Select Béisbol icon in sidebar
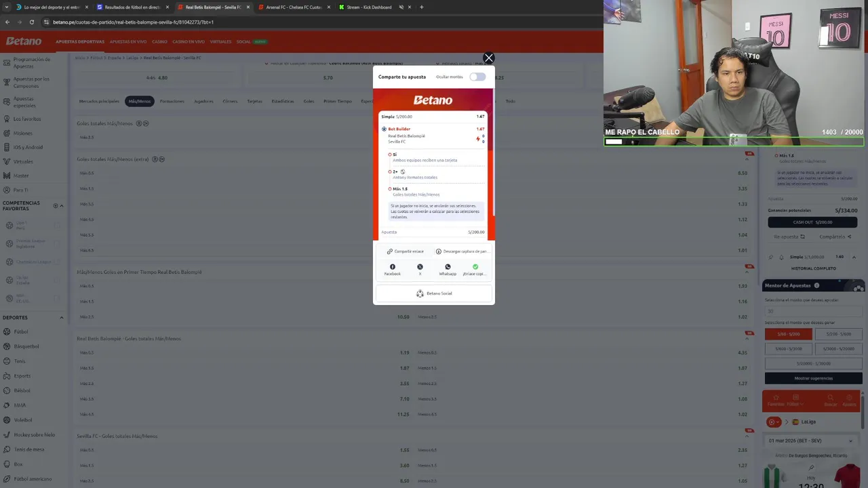This screenshot has height=488, width=868. point(7,390)
